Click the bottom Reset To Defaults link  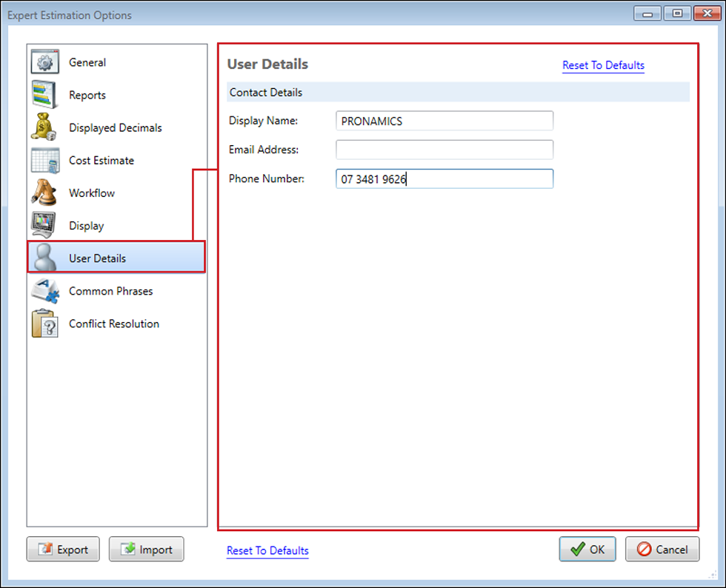(x=267, y=551)
